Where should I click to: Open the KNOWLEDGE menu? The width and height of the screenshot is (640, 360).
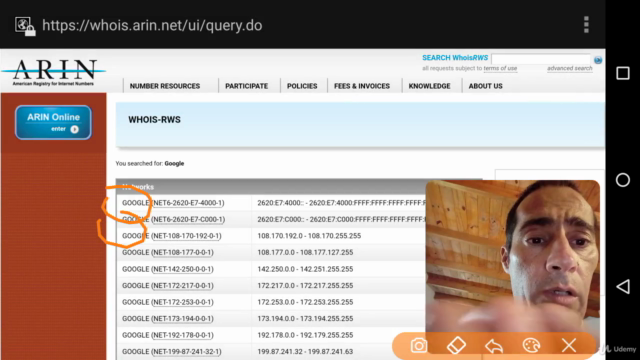pos(429,86)
